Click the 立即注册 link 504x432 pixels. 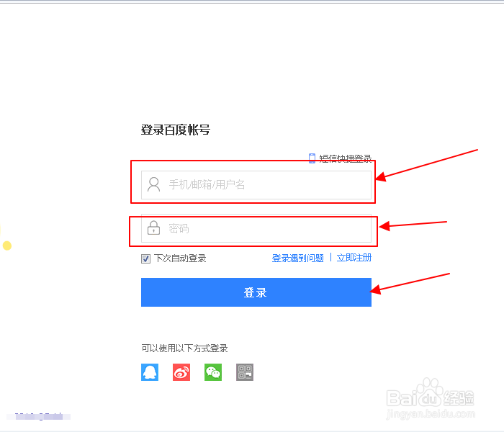click(354, 258)
